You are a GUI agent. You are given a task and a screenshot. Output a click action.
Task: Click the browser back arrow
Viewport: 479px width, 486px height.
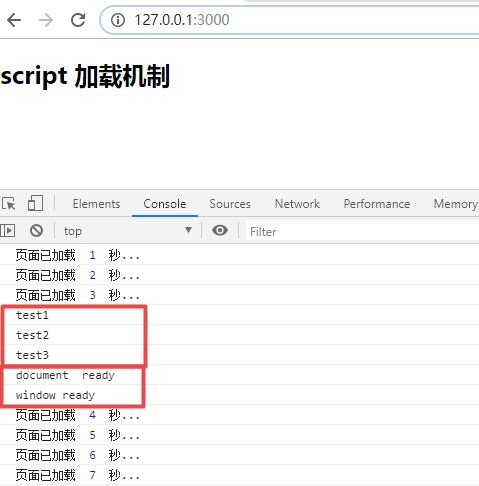coord(14,20)
